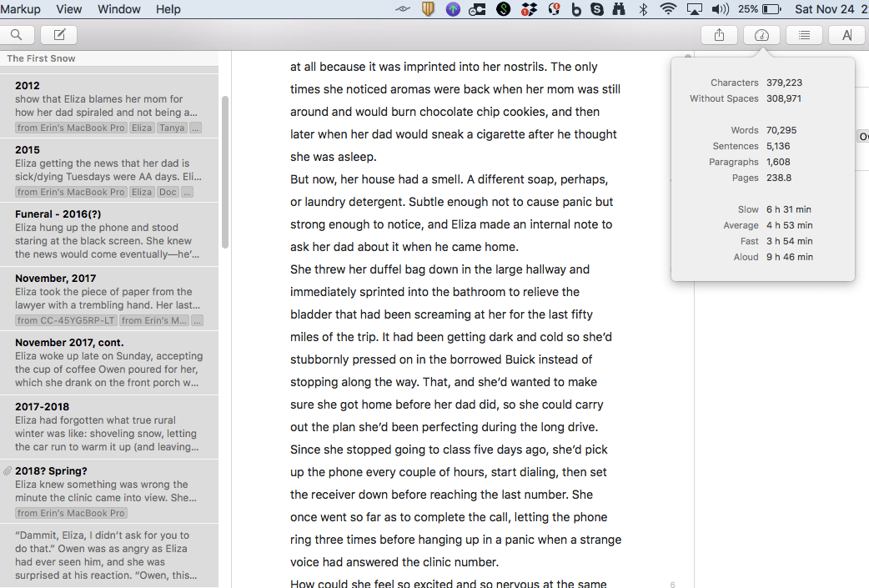Expand more keywords on November, 2017 sheet
Viewport: 869px width, 588px height.
point(197,321)
